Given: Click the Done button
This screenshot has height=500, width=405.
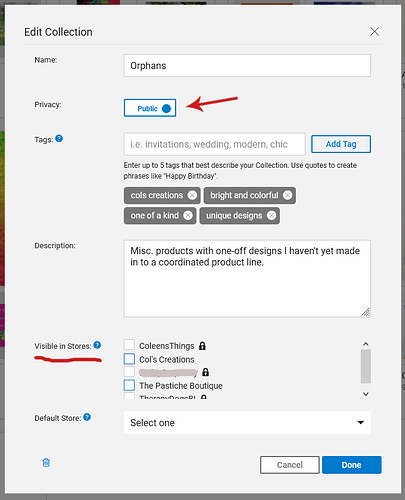Looking at the screenshot, I should tap(352, 465).
